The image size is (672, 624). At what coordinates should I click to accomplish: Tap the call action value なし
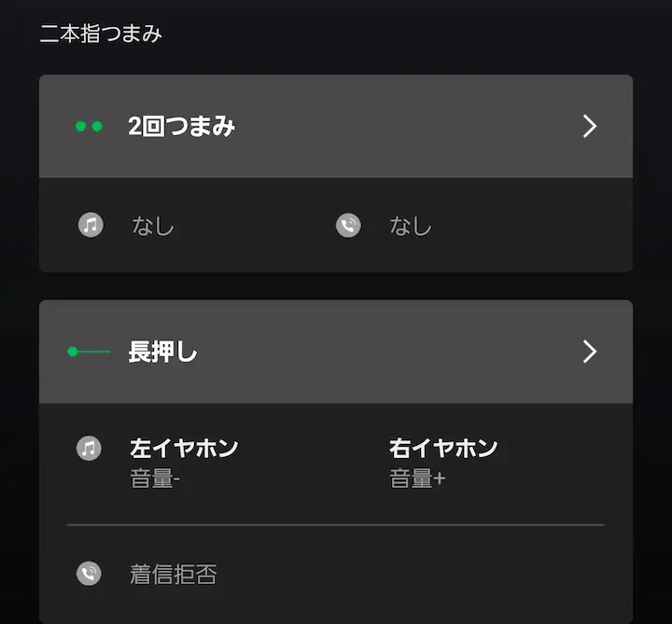pyautogui.click(x=411, y=226)
